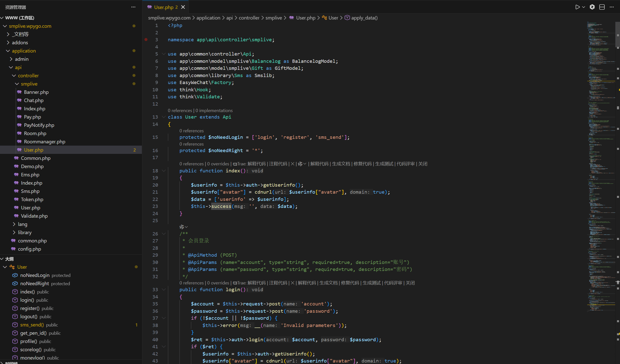Select the login() method icon in outline
This screenshot has width=620, height=364.
coord(15,300)
